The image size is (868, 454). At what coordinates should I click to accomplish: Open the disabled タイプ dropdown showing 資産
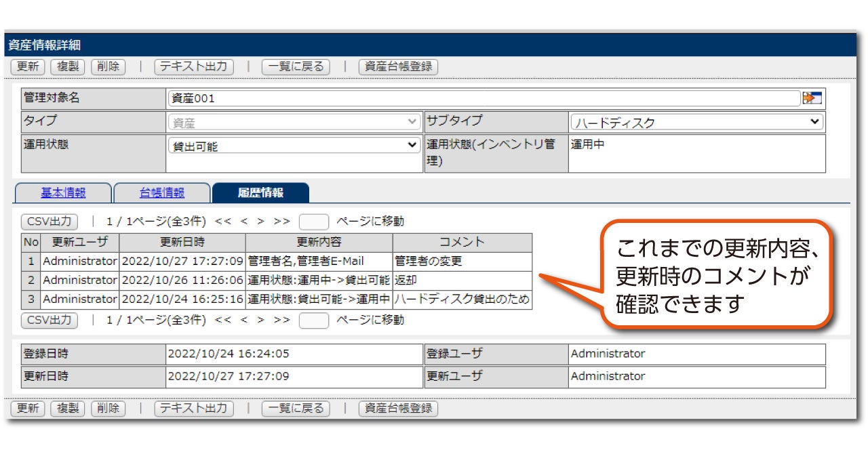pos(294,123)
